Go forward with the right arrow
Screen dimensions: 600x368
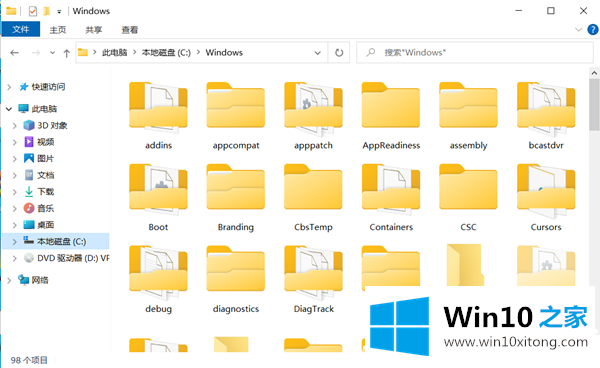click(36, 53)
